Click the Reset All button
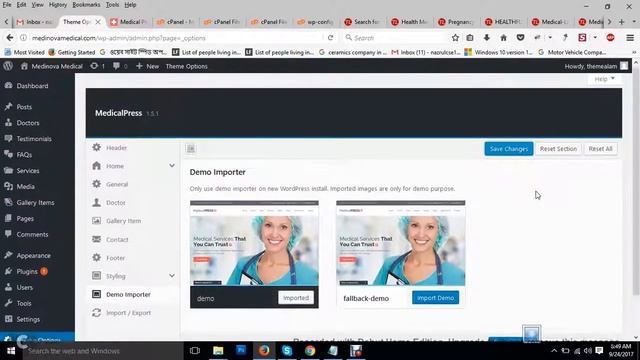Viewport: 640px width, 360px height. 600,149
